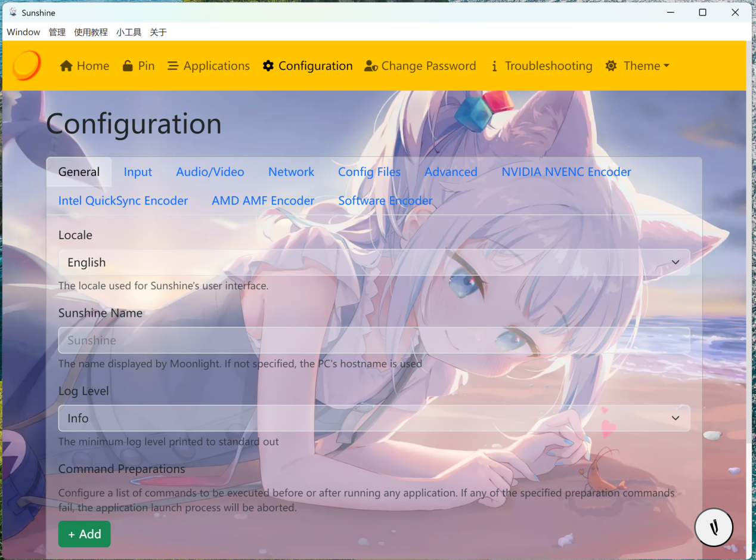Viewport: 756px width, 560px height.
Task: Click the Sunshine Name label
Action: click(x=100, y=313)
